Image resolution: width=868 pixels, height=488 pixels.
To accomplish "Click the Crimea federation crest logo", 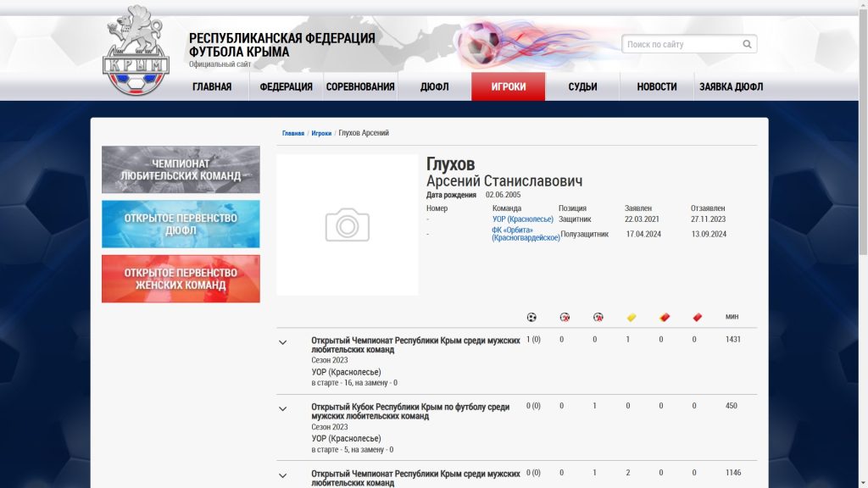I will 136,51.
